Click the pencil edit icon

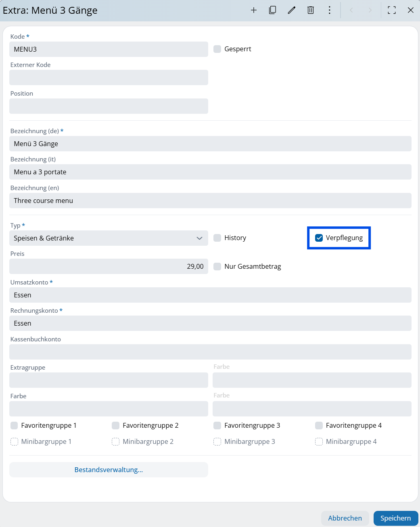click(x=292, y=10)
